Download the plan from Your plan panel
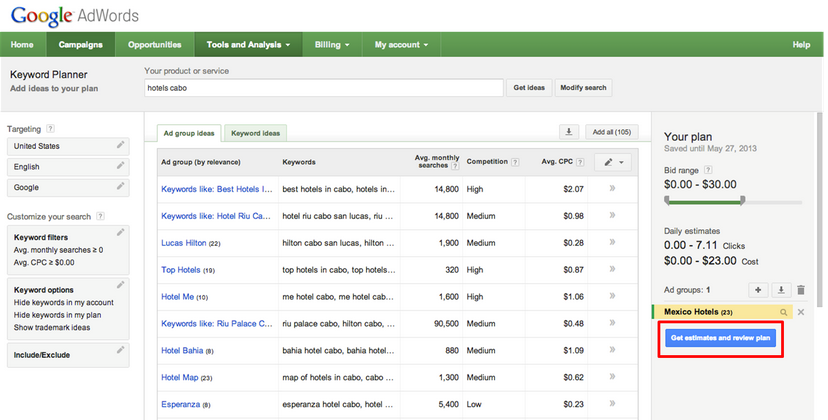 tap(781, 290)
